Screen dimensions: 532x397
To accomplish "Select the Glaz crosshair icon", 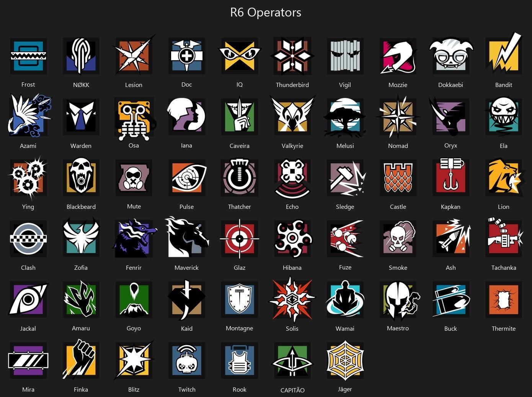I will click(x=240, y=239).
